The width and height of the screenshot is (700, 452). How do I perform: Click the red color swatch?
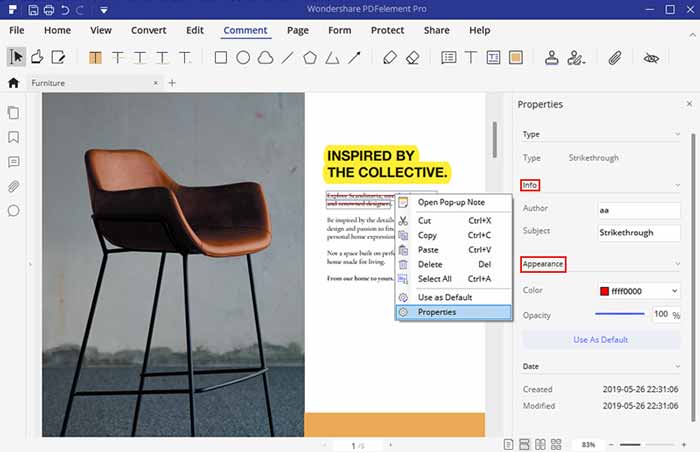click(604, 291)
